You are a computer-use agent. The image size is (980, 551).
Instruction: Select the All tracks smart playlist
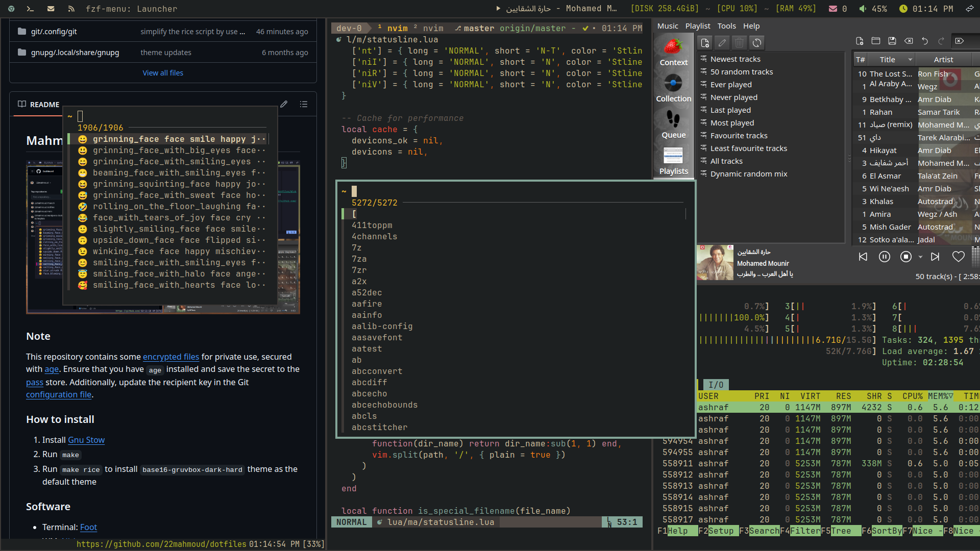click(726, 161)
